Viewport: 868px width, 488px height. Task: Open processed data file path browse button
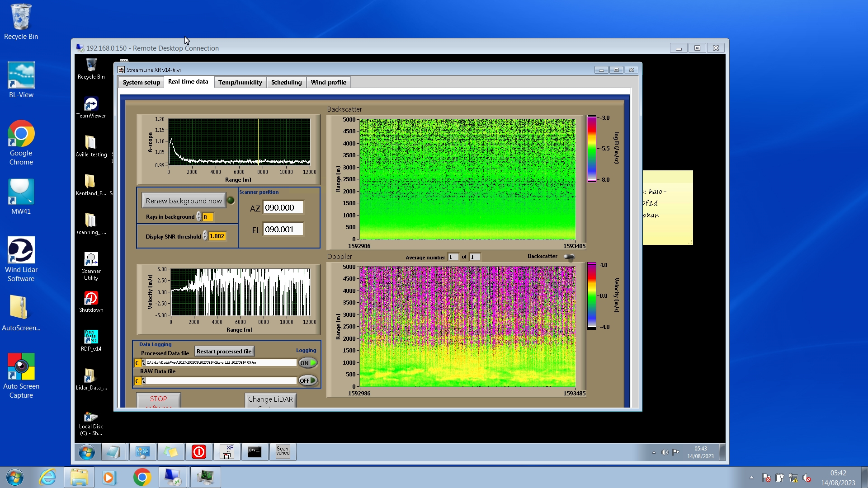click(144, 363)
